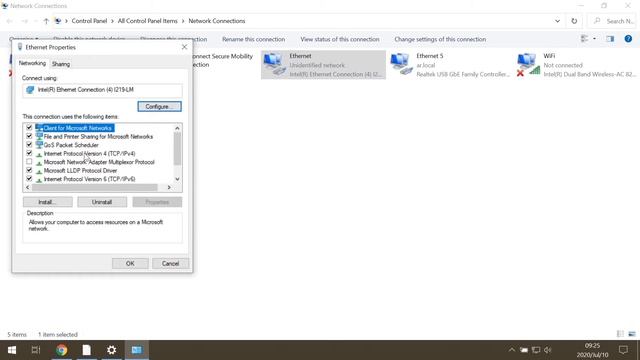Switch to details view in status bar
The image size is (640, 360).
click(x=620, y=334)
